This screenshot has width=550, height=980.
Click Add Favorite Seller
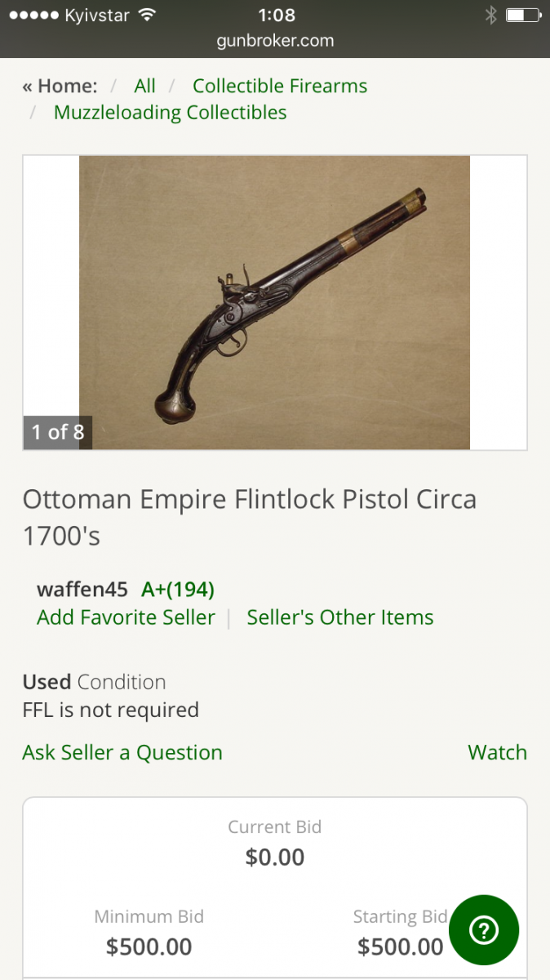click(126, 617)
